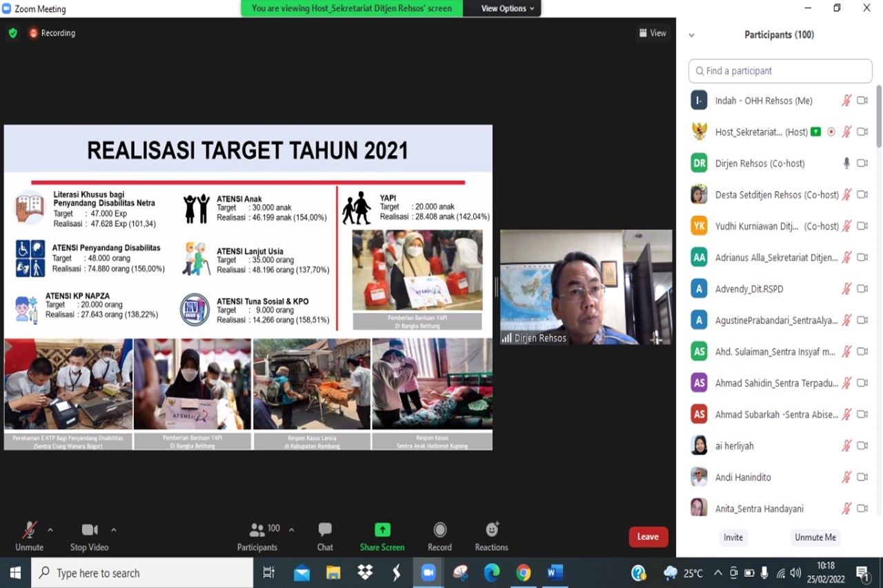Click the Garuda avatar of Host_Sekretariat

(700, 132)
